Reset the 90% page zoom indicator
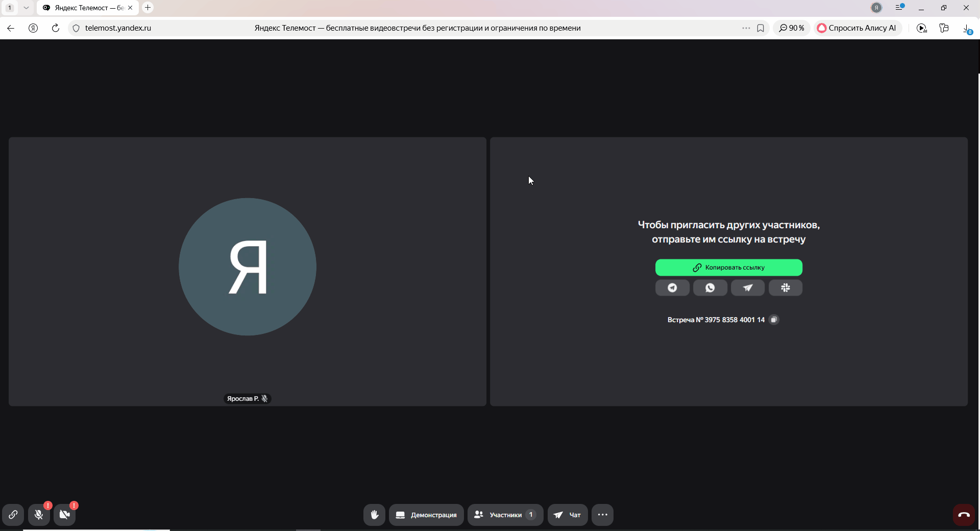This screenshot has width=980, height=531. coord(791,28)
